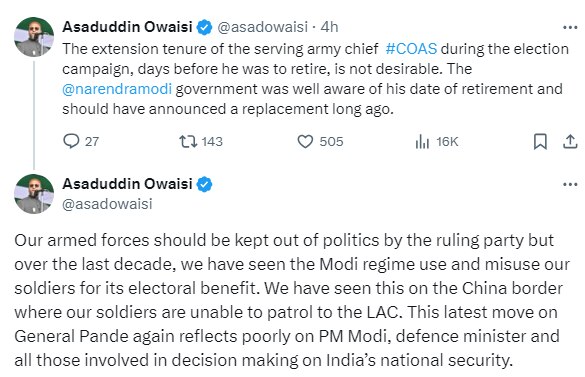Like the tweet with 505 likes

(305, 141)
